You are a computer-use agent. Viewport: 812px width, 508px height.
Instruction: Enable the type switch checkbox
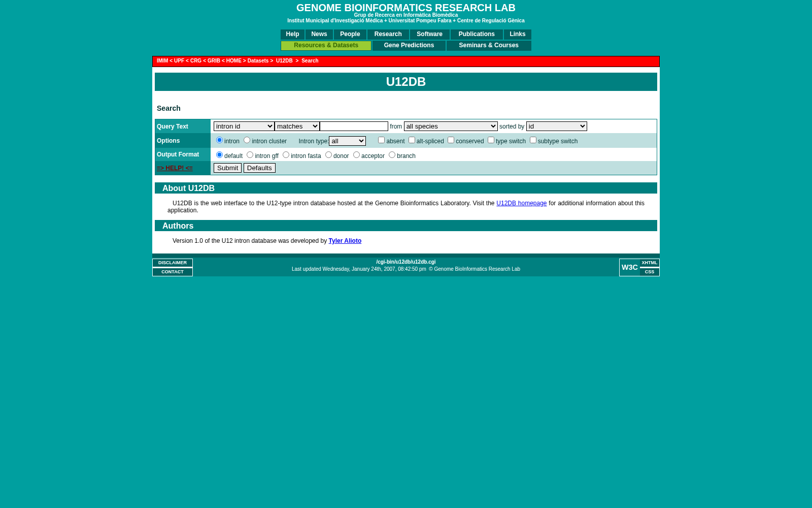click(x=491, y=140)
